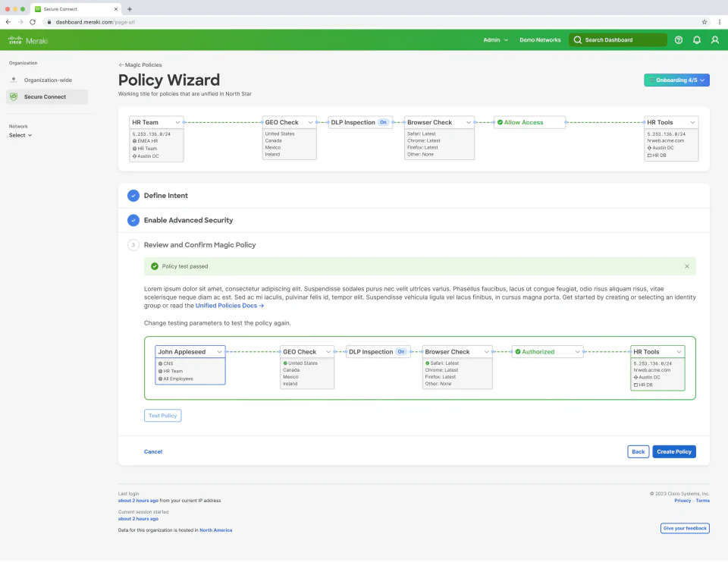728x572 pixels.
Task: Click last login about 2 hours ago link
Action: pos(138,501)
